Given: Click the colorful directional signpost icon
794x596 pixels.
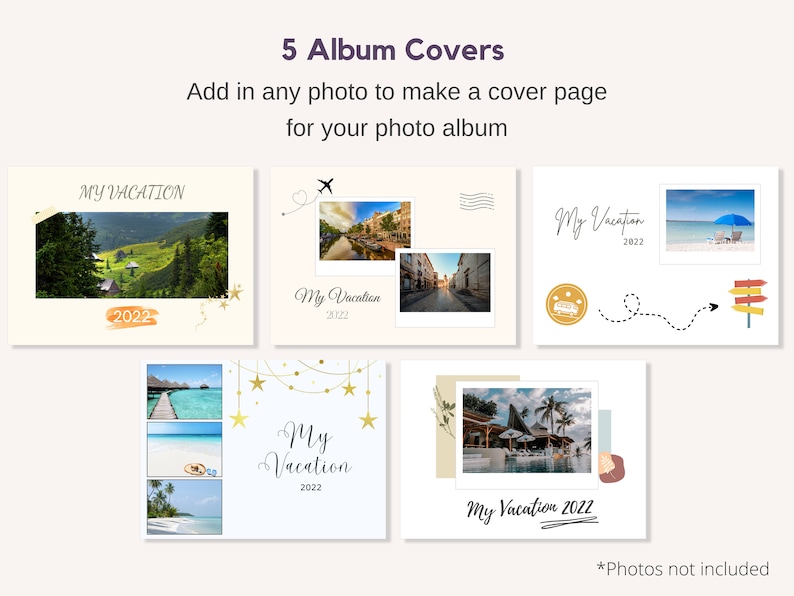Looking at the screenshot, I should (748, 303).
